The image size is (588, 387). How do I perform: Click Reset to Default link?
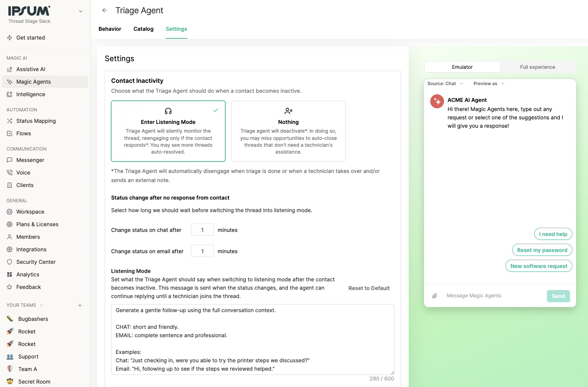click(369, 288)
